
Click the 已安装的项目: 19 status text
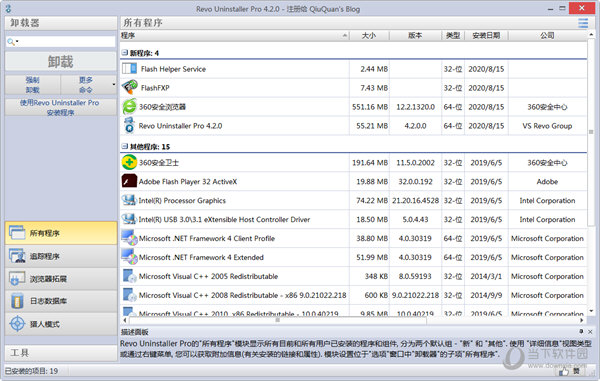(x=31, y=371)
